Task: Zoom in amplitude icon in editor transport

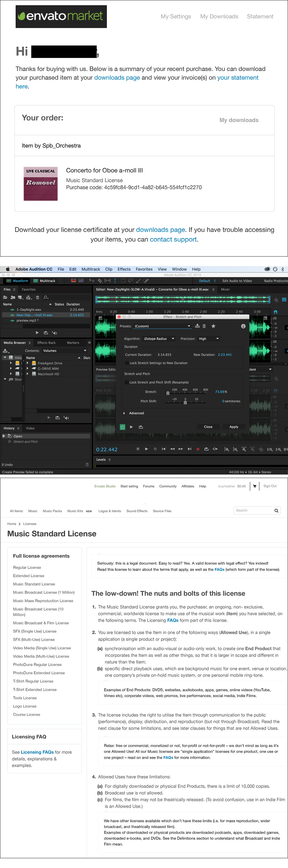Action: (x=227, y=449)
